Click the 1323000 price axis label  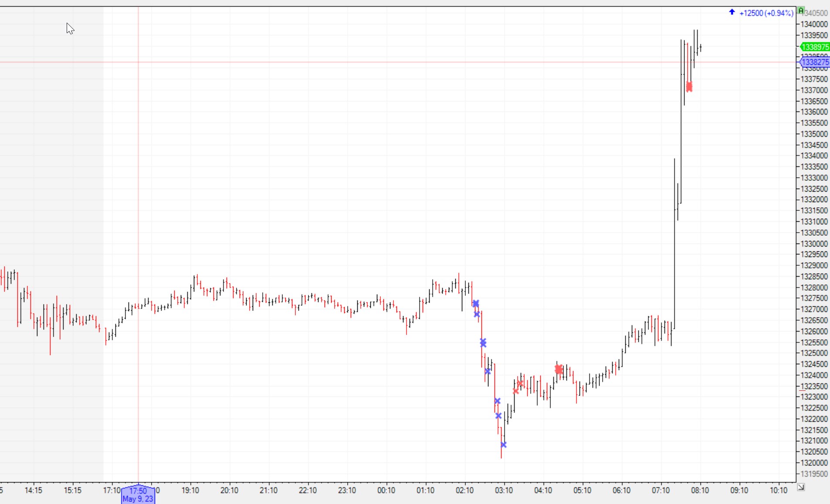pos(814,397)
